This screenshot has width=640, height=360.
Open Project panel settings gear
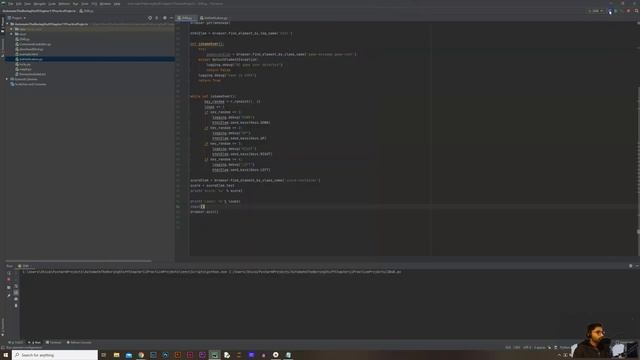point(164,18)
